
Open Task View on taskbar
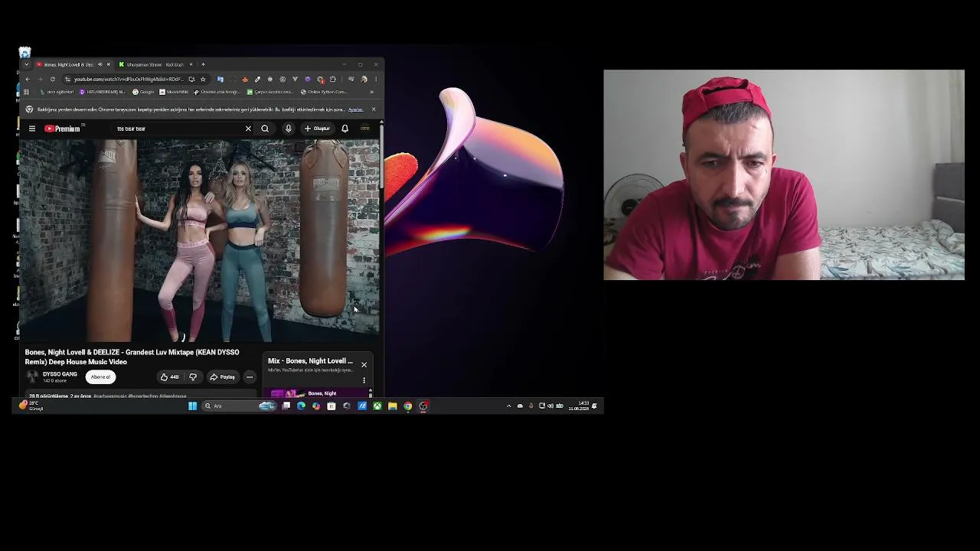point(286,406)
